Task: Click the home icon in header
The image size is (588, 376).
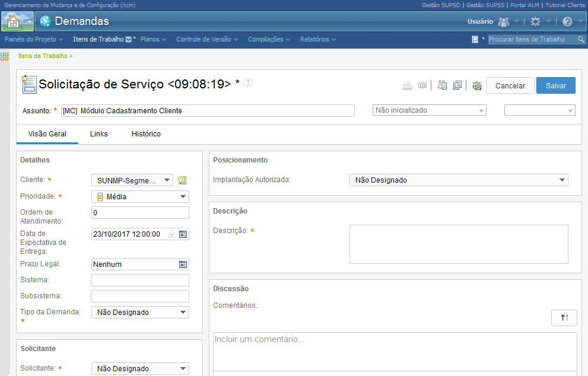Action: click(14, 21)
